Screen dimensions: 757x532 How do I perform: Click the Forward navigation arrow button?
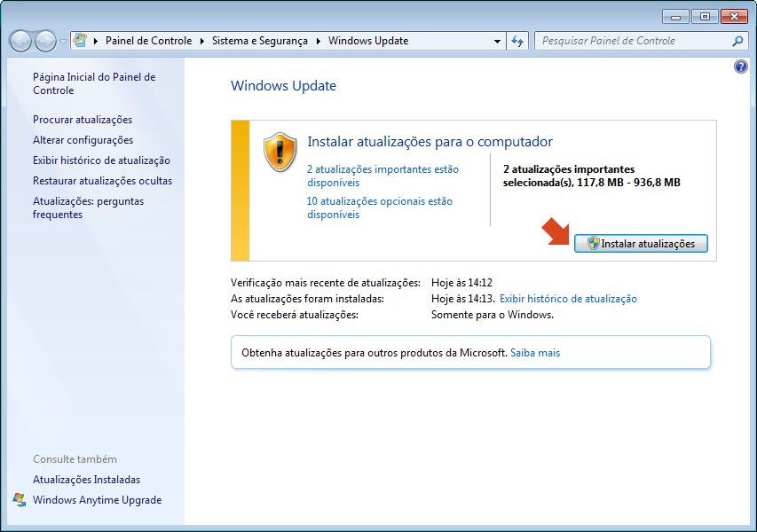(45, 41)
